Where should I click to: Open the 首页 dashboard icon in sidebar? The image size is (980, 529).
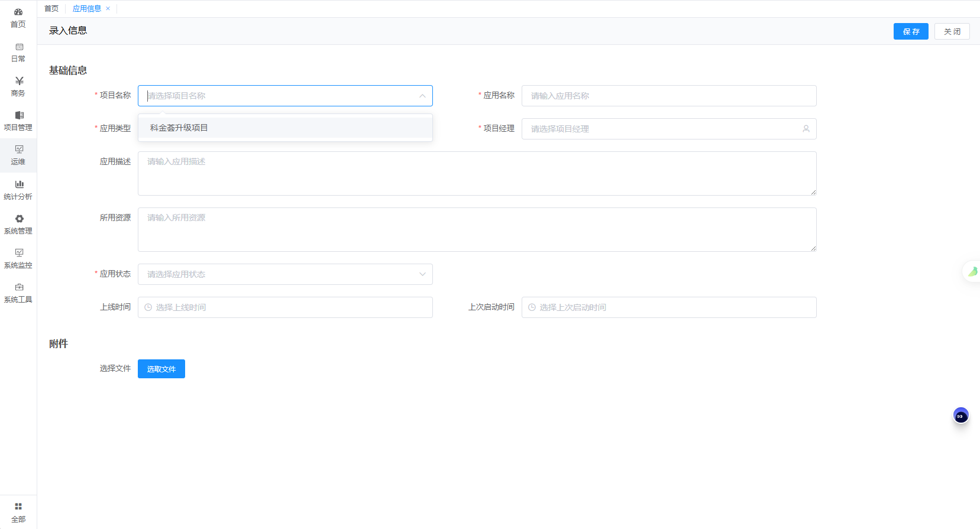coord(18,12)
